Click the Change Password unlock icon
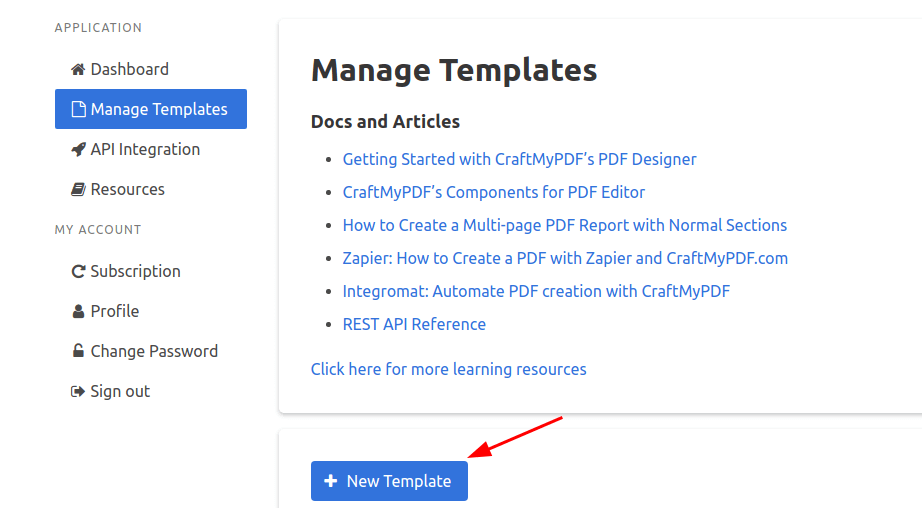922x508 pixels. coord(78,351)
